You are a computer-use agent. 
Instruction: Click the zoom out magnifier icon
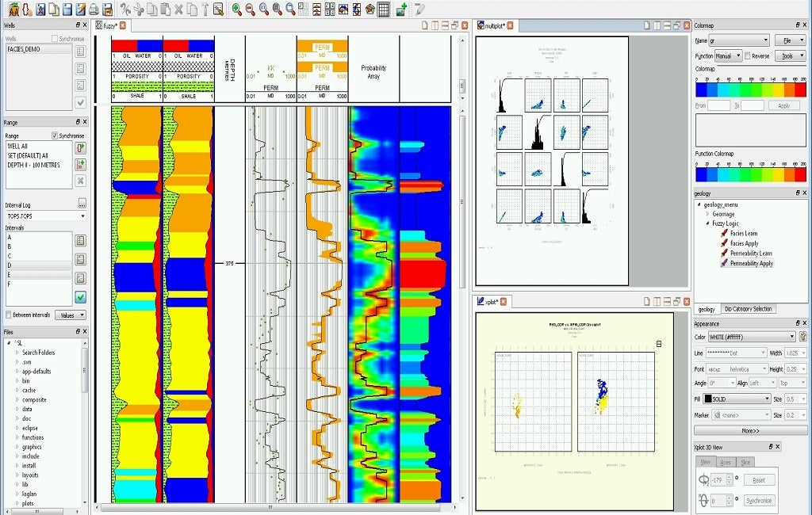click(250, 10)
